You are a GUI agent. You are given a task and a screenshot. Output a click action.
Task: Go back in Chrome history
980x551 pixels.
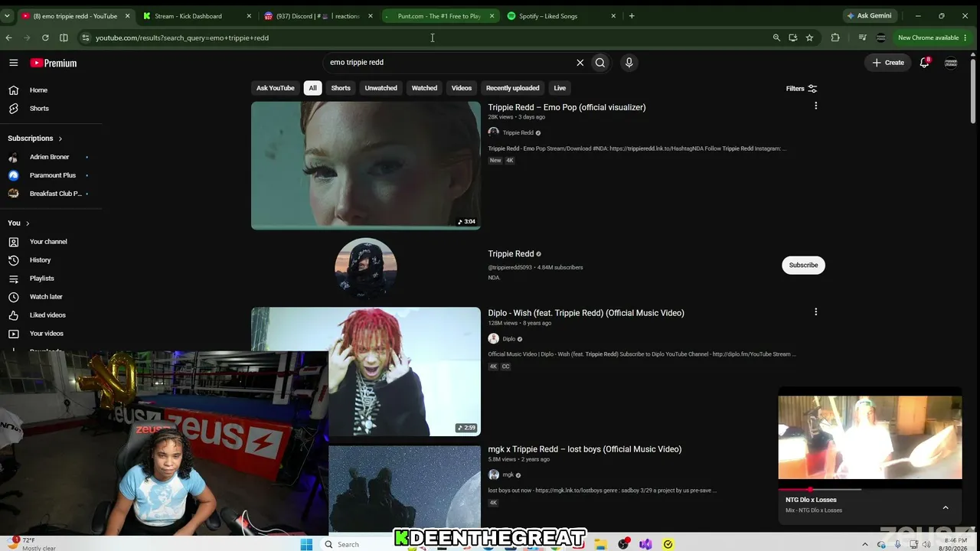8,37
